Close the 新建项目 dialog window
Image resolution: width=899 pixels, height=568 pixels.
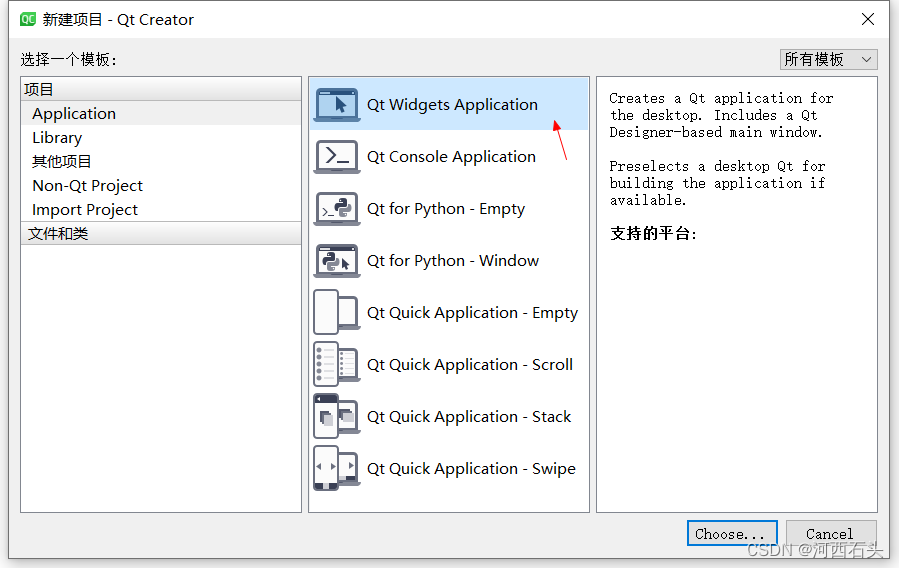pyautogui.click(x=867, y=19)
